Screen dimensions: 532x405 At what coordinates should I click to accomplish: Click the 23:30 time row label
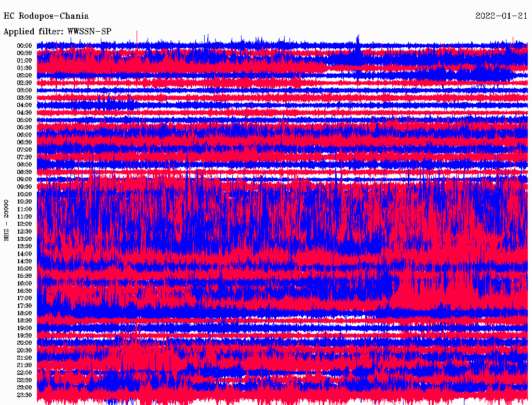pyautogui.click(x=24, y=395)
